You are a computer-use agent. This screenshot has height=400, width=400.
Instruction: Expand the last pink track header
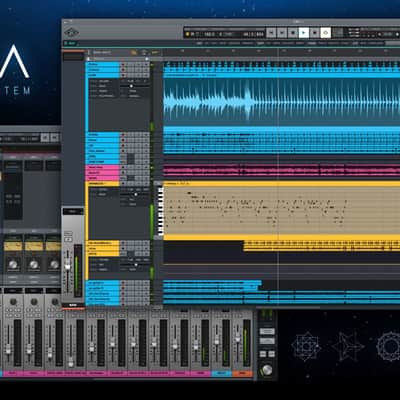[102, 178]
